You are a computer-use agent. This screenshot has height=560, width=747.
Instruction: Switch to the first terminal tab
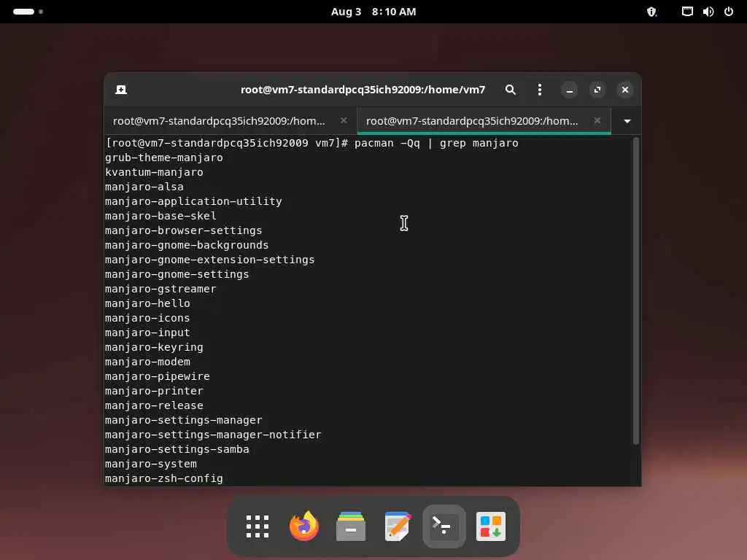tap(219, 121)
